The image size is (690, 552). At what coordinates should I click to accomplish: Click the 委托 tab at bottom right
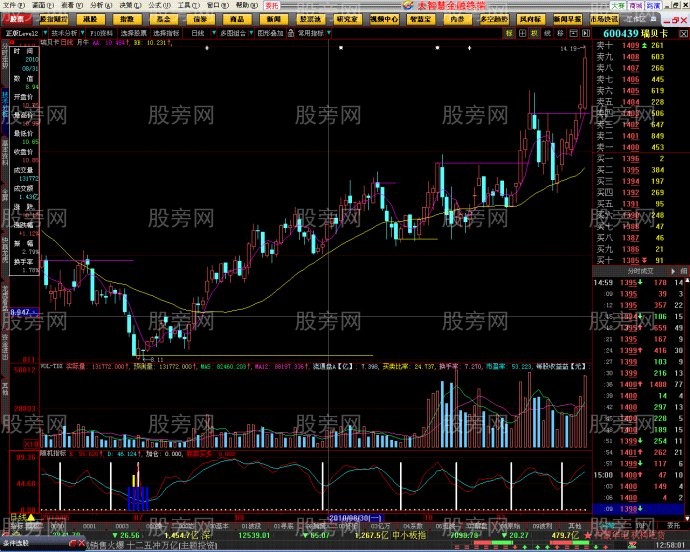click(673, 526)
